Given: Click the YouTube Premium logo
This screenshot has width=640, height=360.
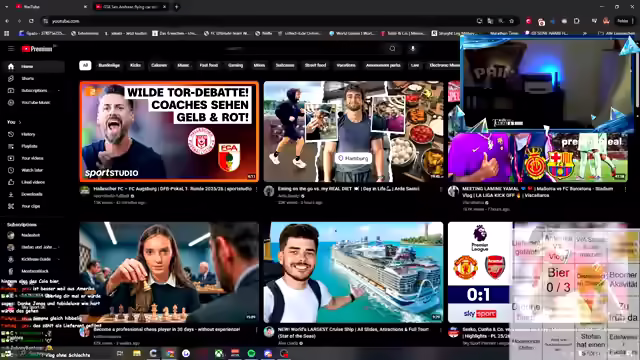Looking at the screenshot, I should pos(37,49).
